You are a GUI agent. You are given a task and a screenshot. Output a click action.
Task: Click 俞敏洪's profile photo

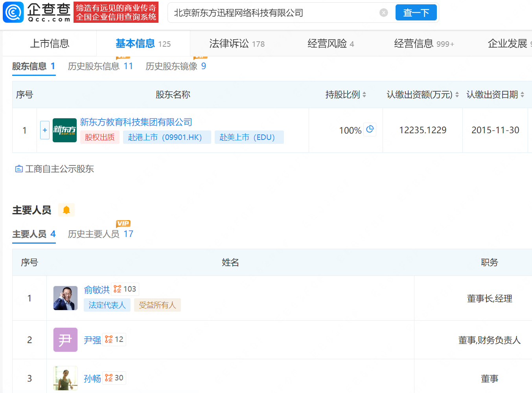[65, 298]
